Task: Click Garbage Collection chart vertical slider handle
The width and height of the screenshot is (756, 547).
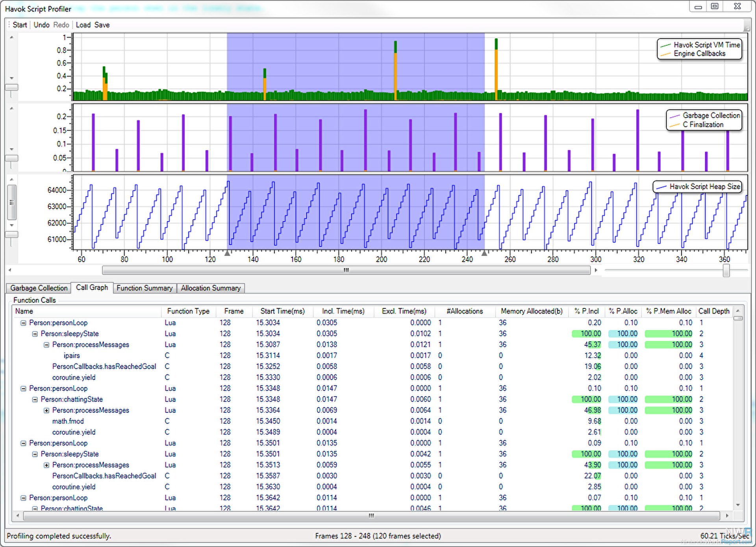Action: point(11,158)
